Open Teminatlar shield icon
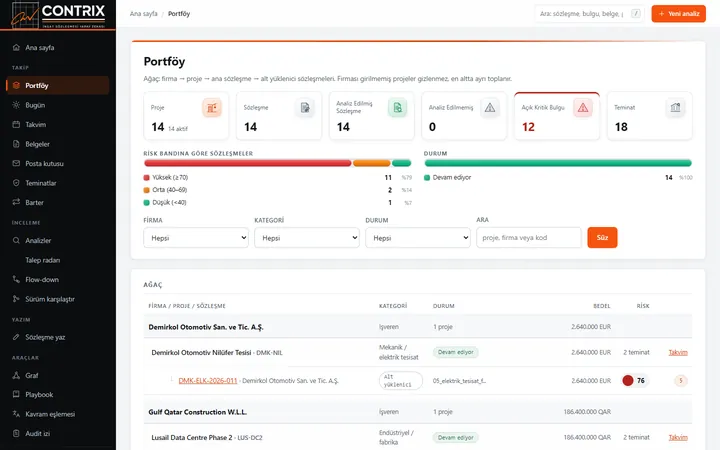The width and height of the screenshot is (720, 450). pyautogui.click(x=16, y=183)
